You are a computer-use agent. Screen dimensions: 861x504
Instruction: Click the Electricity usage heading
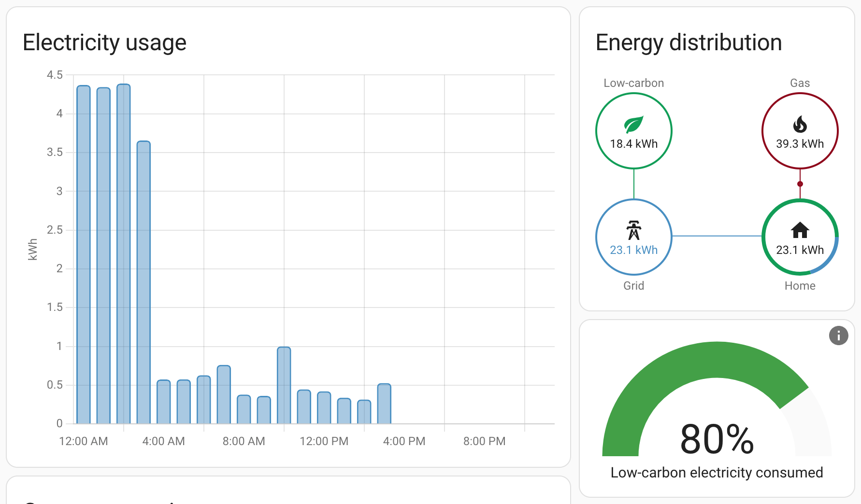tap(104, 42)
